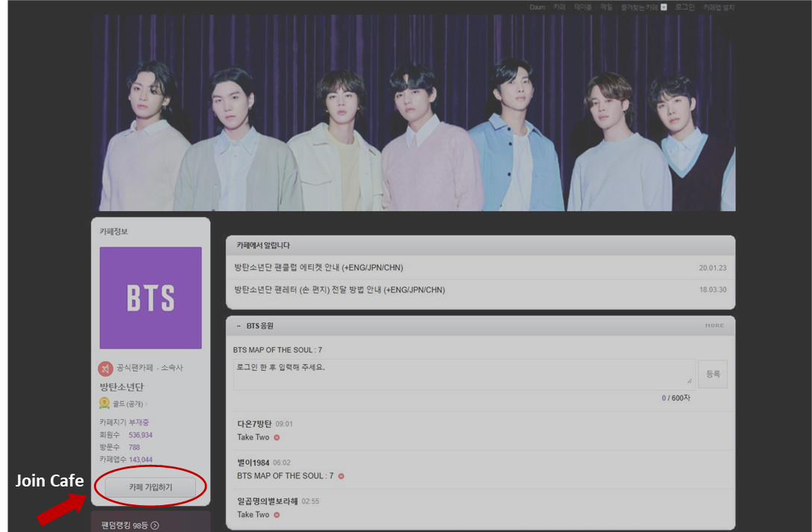Click username 다온7방탄
Screen dimensions: 812x532
[x=254, y=424]
